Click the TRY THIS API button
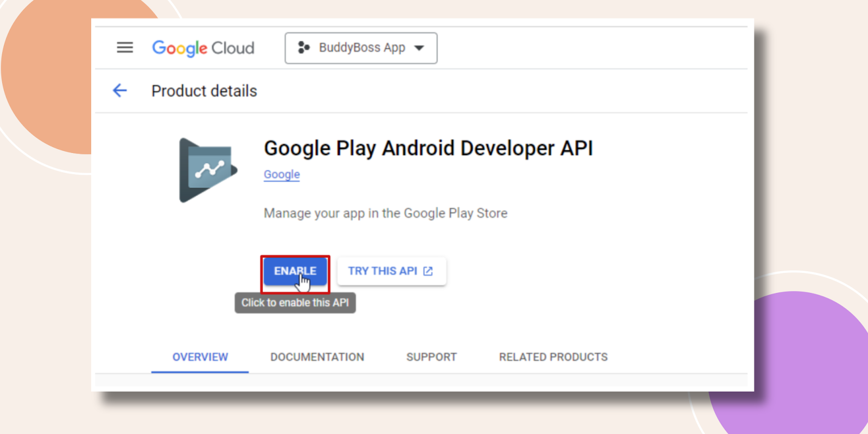868x434 pixels. tap(391, 271)
